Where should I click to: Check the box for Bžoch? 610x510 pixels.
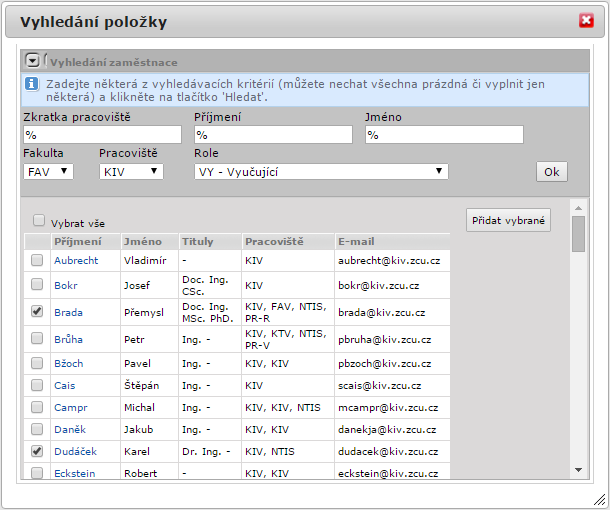[x=37, y=363]
